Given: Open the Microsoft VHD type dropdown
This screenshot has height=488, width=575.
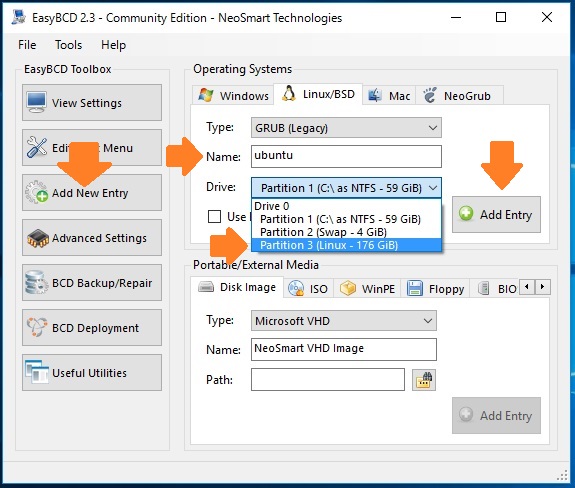Looking at the screenshot, I should click(x=344, y=321).
